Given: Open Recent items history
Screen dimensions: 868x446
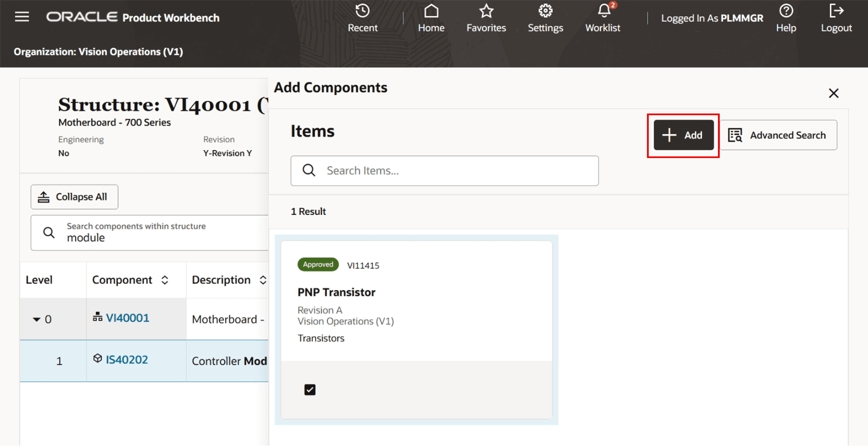Looking at the screenshot, I should [x=362, y=17].
